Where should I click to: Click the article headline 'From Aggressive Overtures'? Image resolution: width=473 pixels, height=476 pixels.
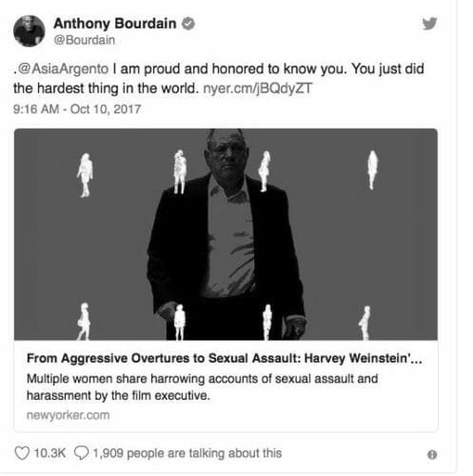tap(225, 358)
